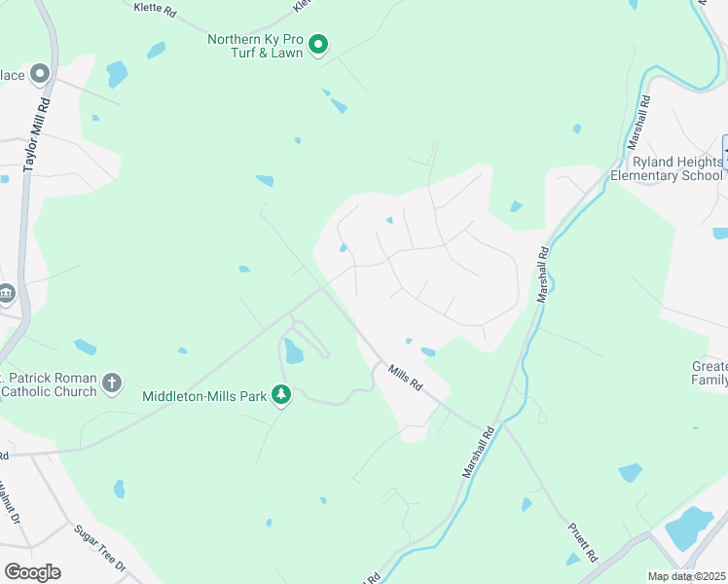This screenshot has height=584, width=728.
Task: Open the St. Patrick Roman Catholic Church label
Action: (49, 384)
